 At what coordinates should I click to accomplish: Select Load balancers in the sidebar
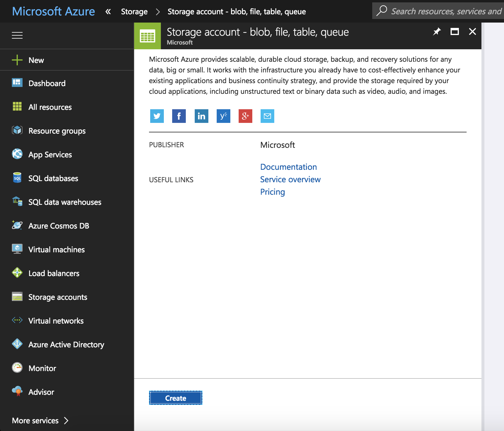pyautogui.click(x=54, y=273)
